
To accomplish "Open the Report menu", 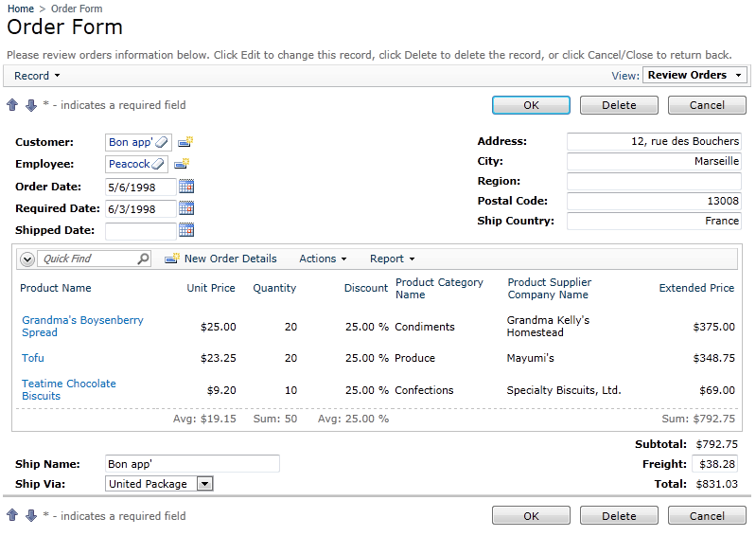I will point(392,259).
